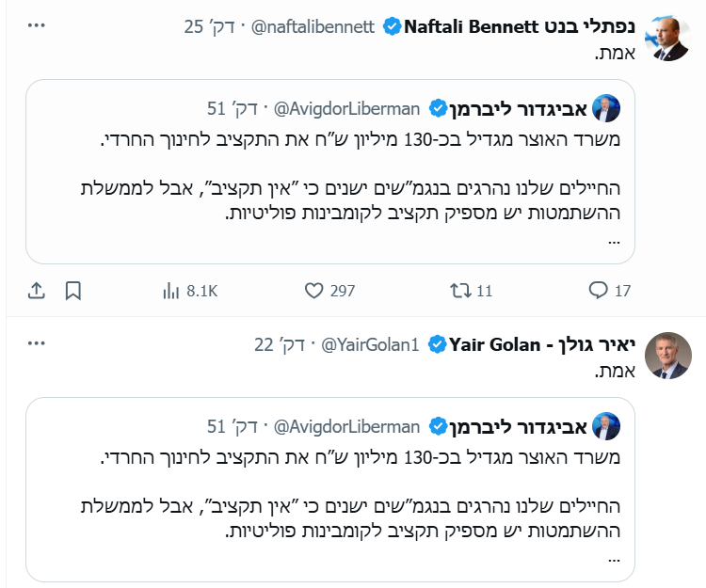
Task: View analytics showing 8.1K views
Action: coord(189,291)
